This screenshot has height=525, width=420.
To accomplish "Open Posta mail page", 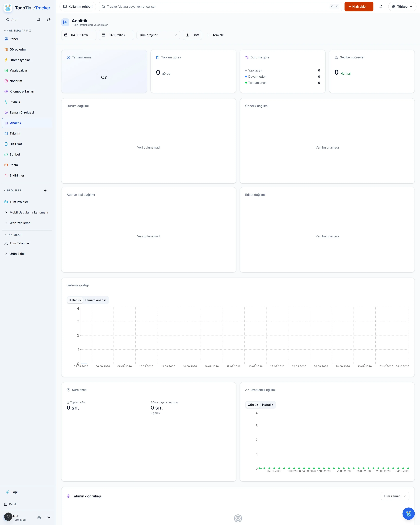I will 27,165.
